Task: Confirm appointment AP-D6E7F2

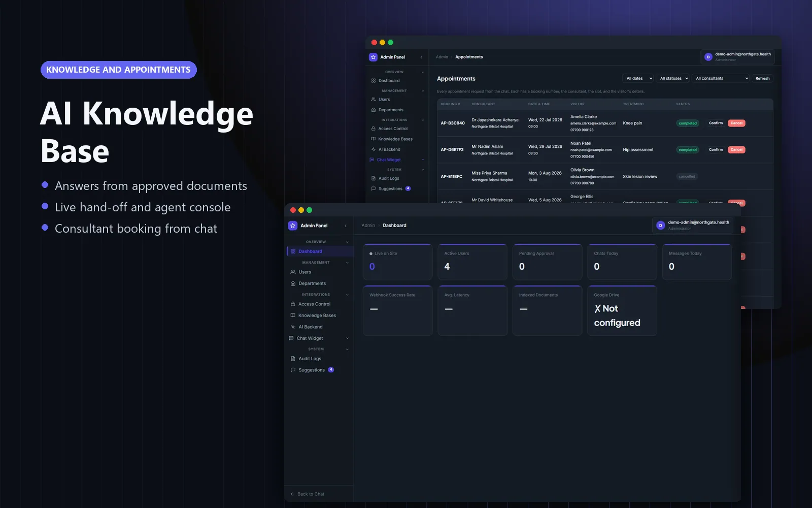Action: click(716, 150)
